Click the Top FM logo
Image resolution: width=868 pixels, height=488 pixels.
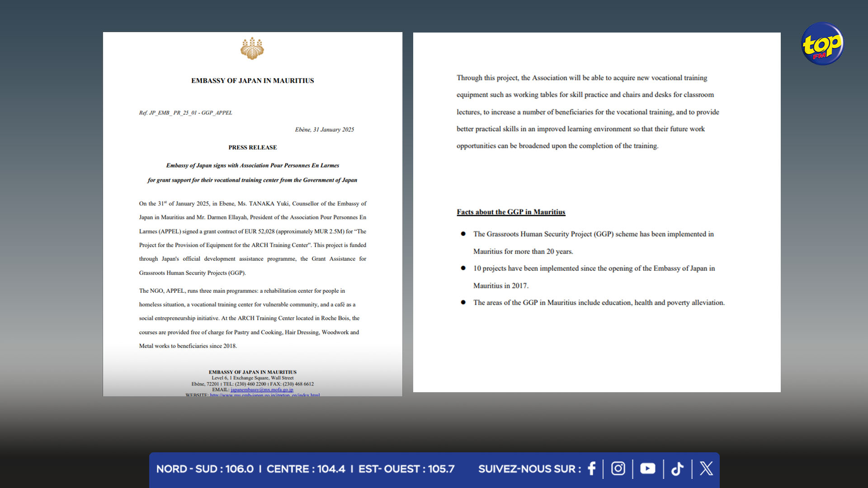[822, 44]
